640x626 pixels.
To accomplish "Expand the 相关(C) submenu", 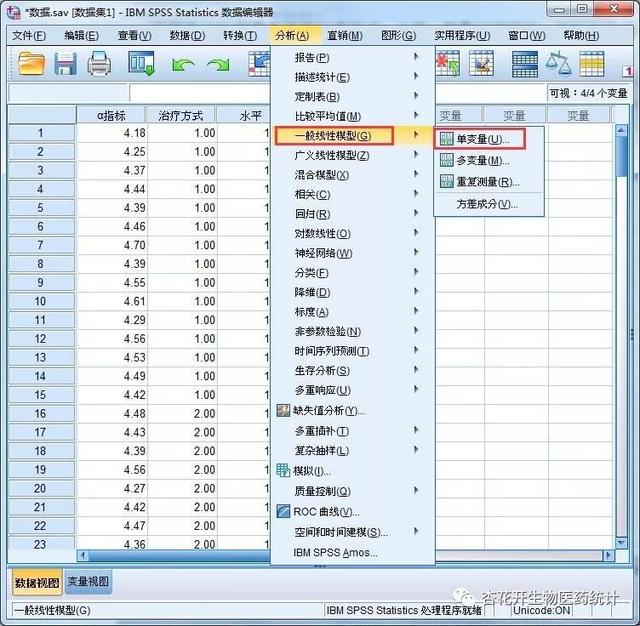I will (353, 194).
